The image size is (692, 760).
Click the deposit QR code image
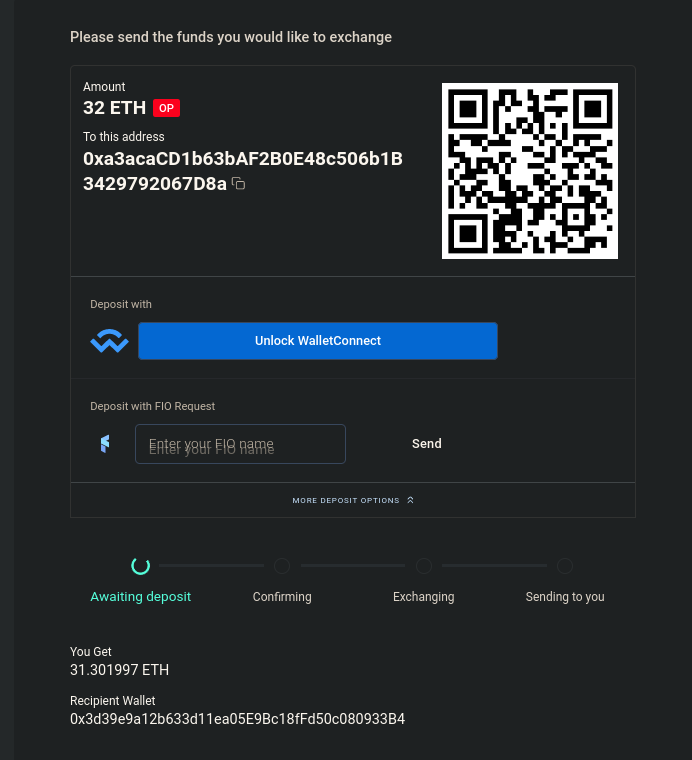[x=530, y=171]
